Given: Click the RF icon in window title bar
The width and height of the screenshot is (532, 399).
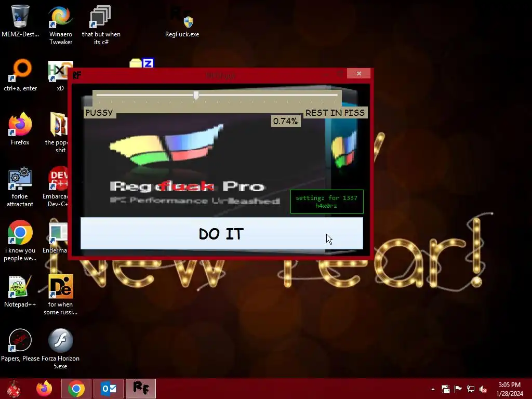Looking at the screenshot, I should click(77, 75).
